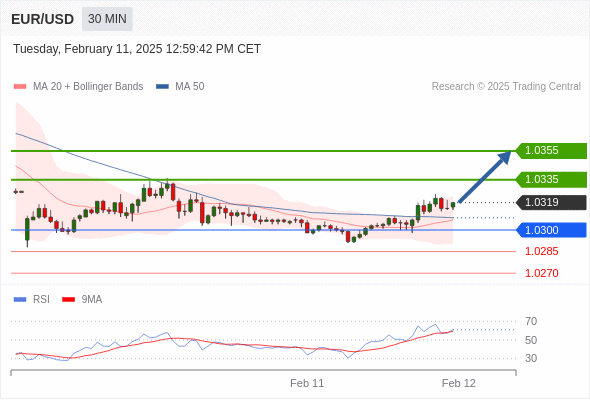Viewport: 590px width, 400px height.
Task: Click the Feb 12 time axis label
Action: click(x=459, y=383)
